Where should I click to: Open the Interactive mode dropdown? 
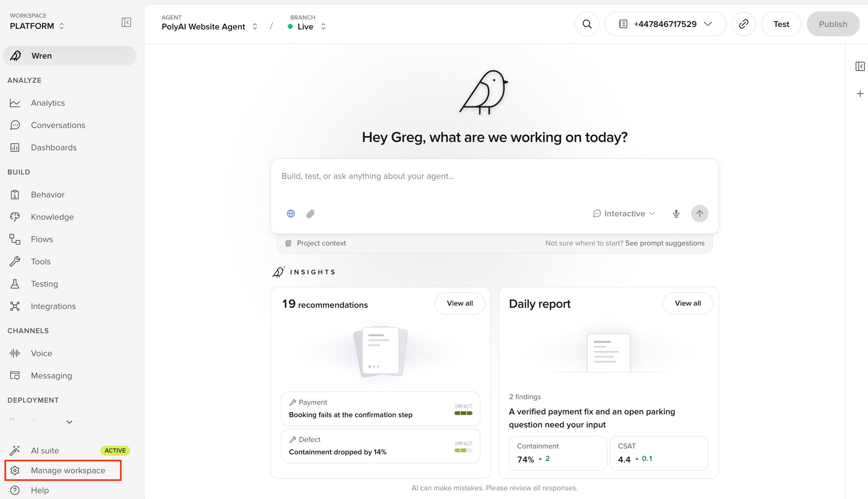tap(624, 214)
